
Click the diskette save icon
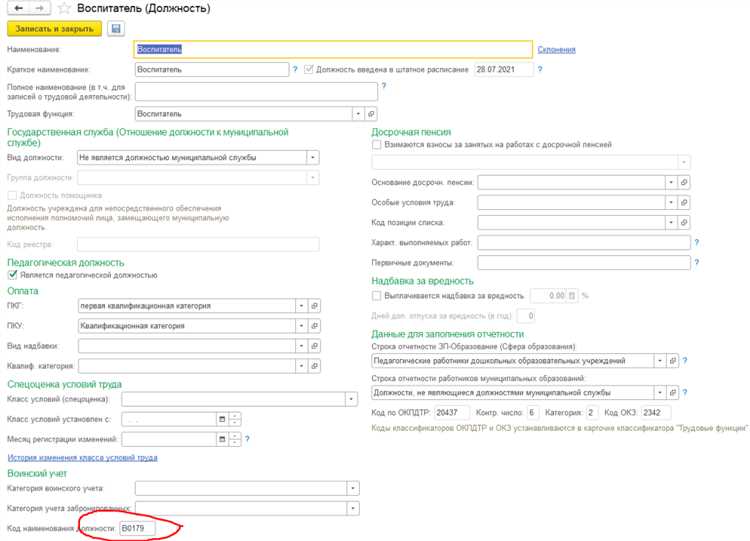(x=117, y=29)
